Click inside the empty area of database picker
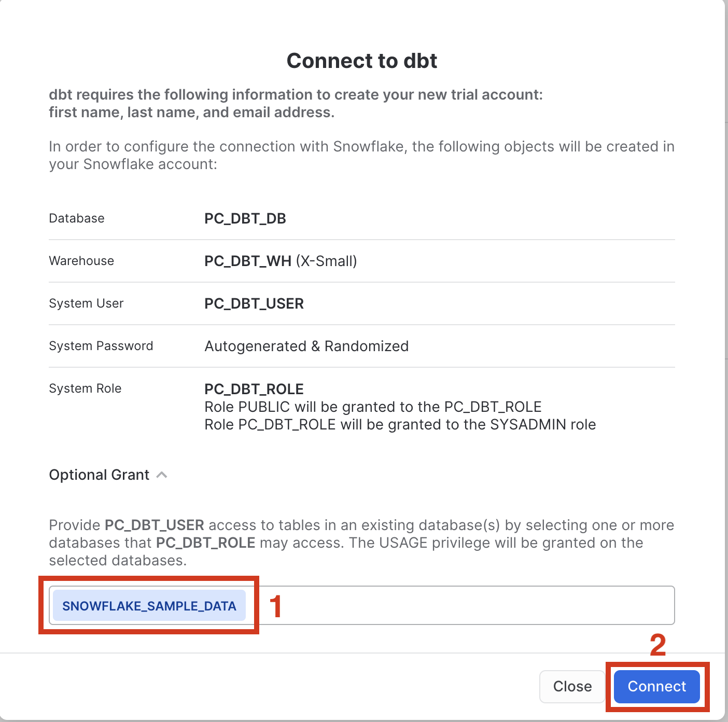This screenshot has height=722, width=728. (467, 605)
